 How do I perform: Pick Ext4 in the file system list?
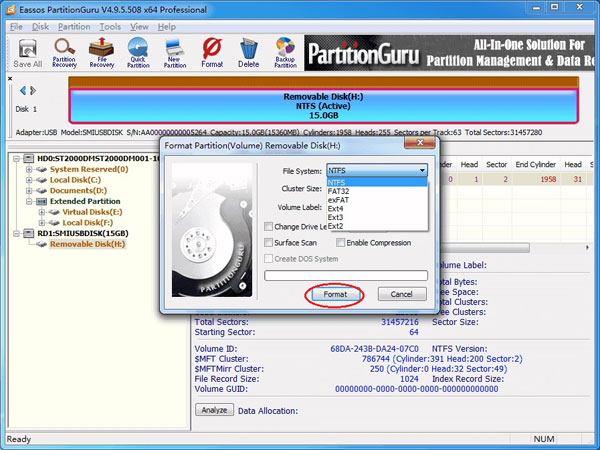pyautogui.click(x=377, y=209)
